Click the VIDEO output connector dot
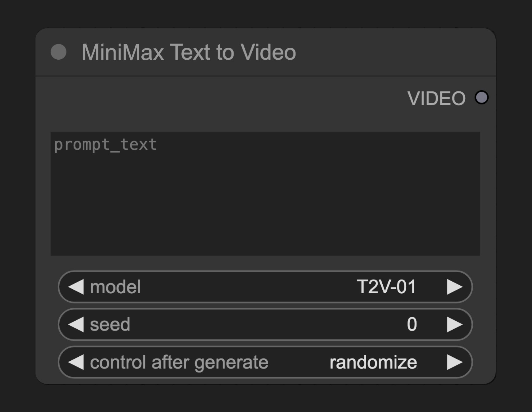Image resolution: width=532 pixels, height=412 pixels. [x=481, y=97]
